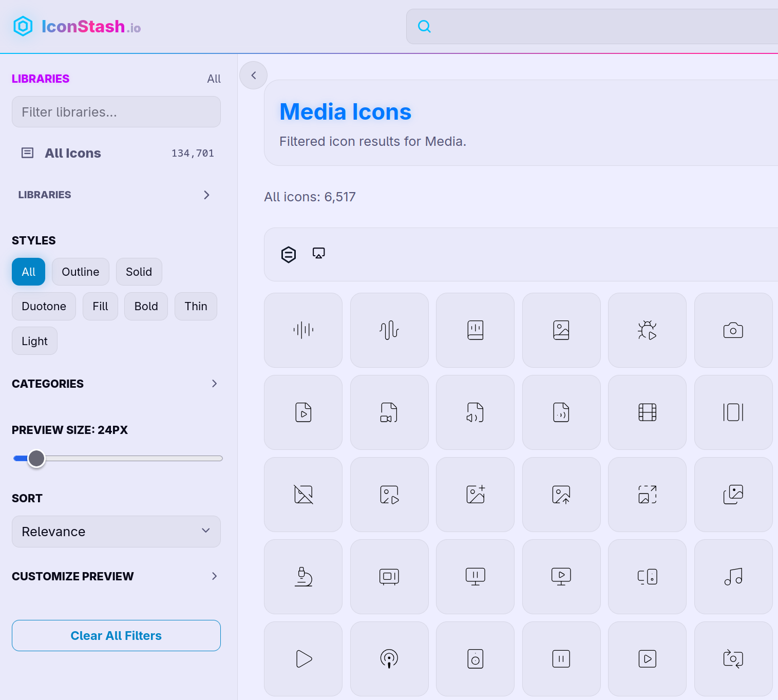Viewport: 778px width, 700px height.
Task: Open the square play icon
Action: click(x=648, y=659)
